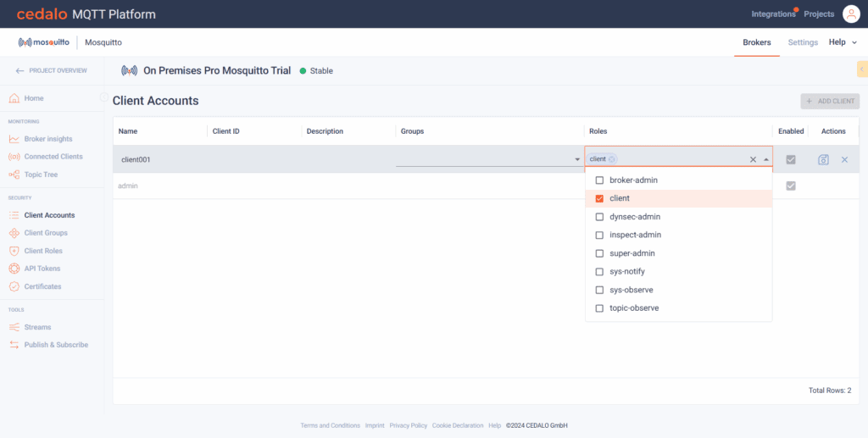Enable the super-admin role checkbox
Screen dimensions: 868x438
pyautogui.click(x=599, y=253)
